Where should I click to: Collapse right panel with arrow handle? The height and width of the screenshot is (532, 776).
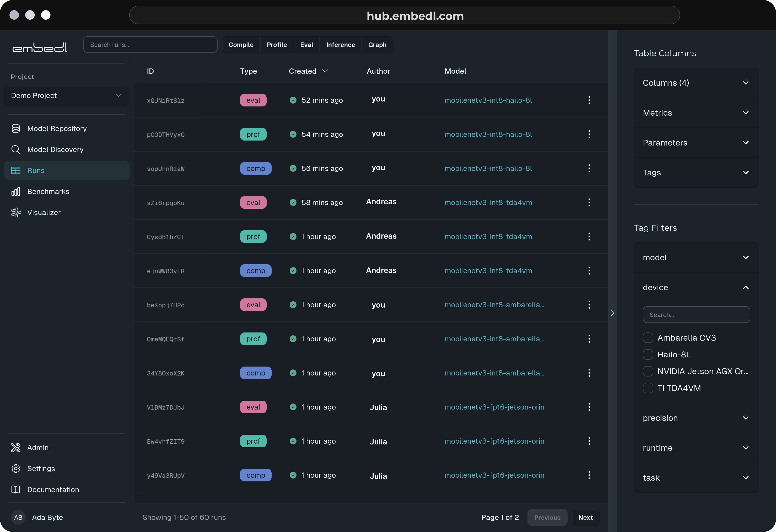[612, 313]
